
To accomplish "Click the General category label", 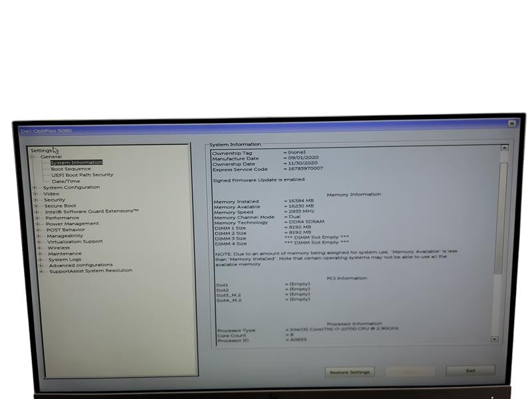I will pyautogui.click(x=51, y=157).
